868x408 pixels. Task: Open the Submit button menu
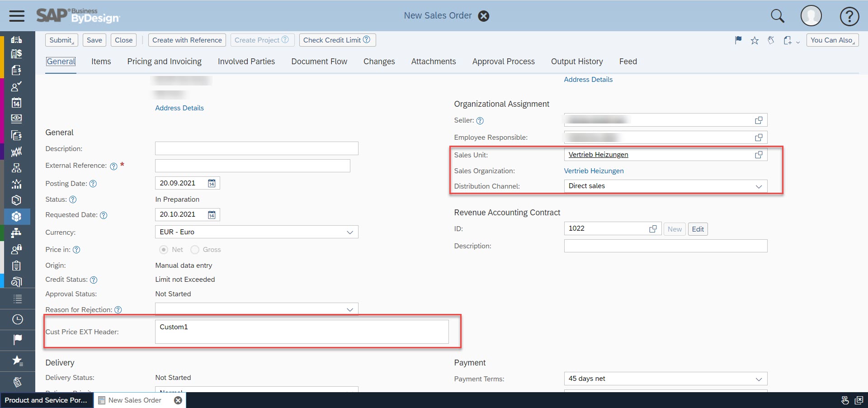pos(61,40)
